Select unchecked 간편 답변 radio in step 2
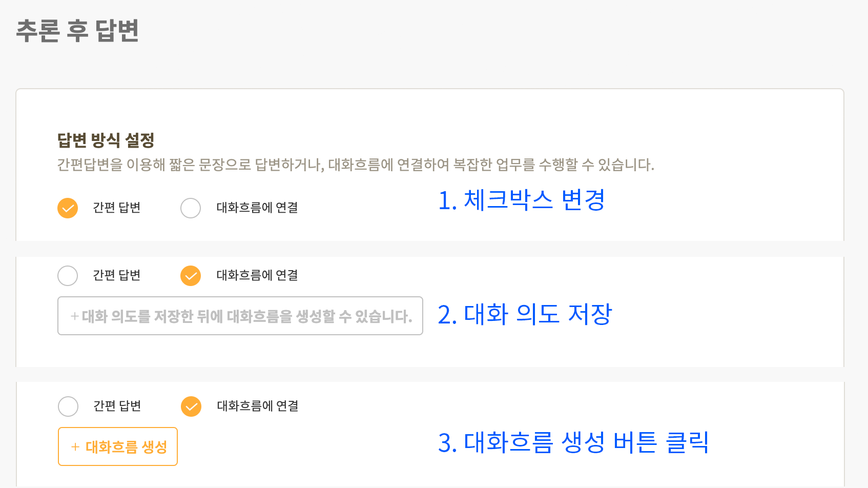868x488 pixels. [x=68, y=276]
